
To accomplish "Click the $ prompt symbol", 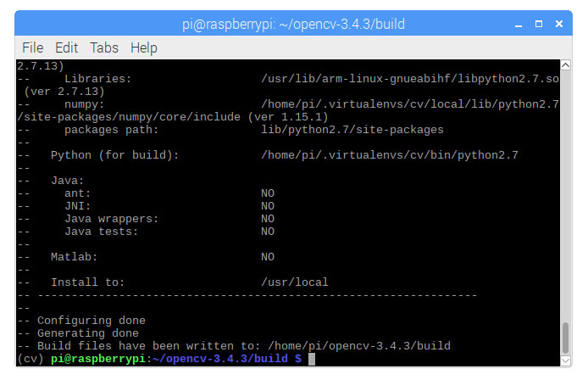I will pyautogui.click(x=298, y=359).
